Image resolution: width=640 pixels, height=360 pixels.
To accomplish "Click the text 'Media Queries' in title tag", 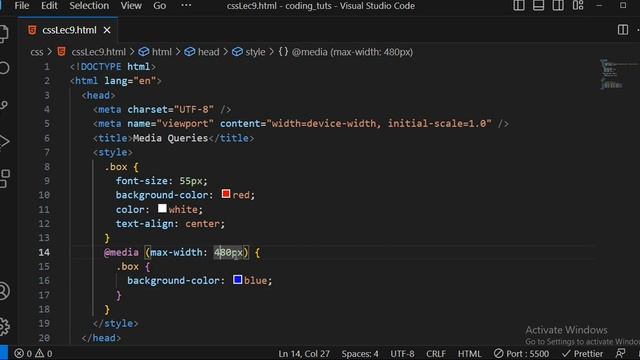I will click(x=171, y=138).
